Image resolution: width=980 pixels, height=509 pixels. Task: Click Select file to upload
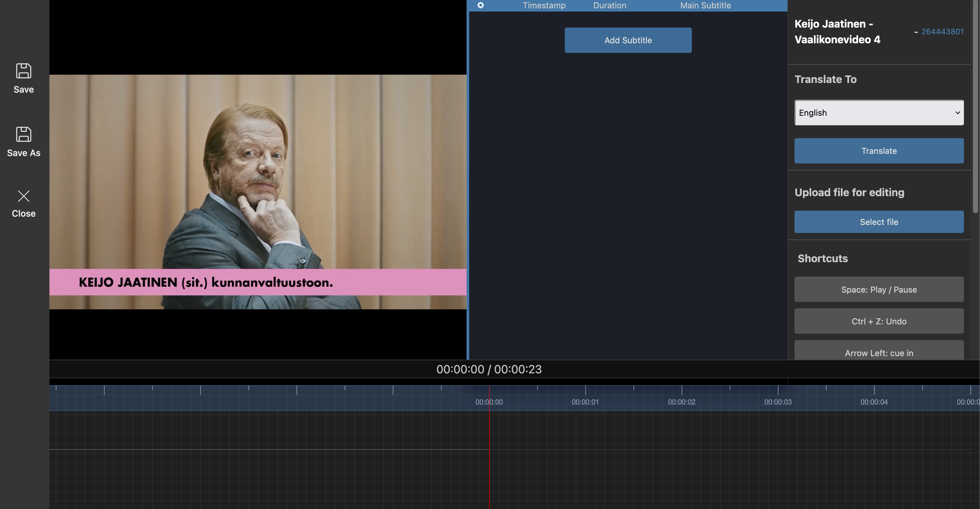tap(879, 222)
